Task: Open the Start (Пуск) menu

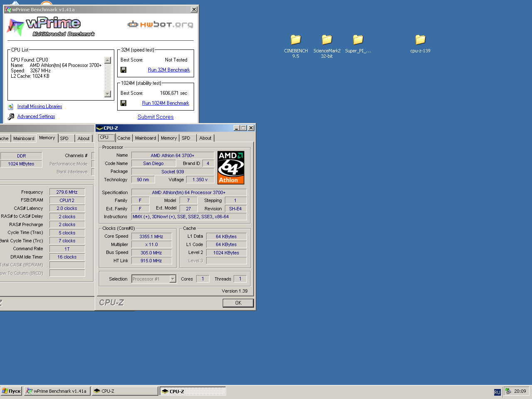Action: point(12,391)
